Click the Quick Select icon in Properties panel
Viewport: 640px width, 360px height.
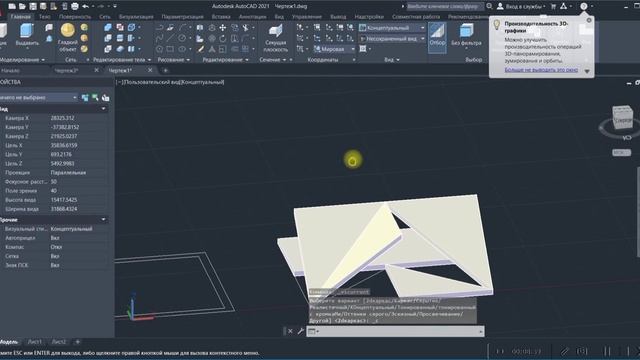pos(106,98)
